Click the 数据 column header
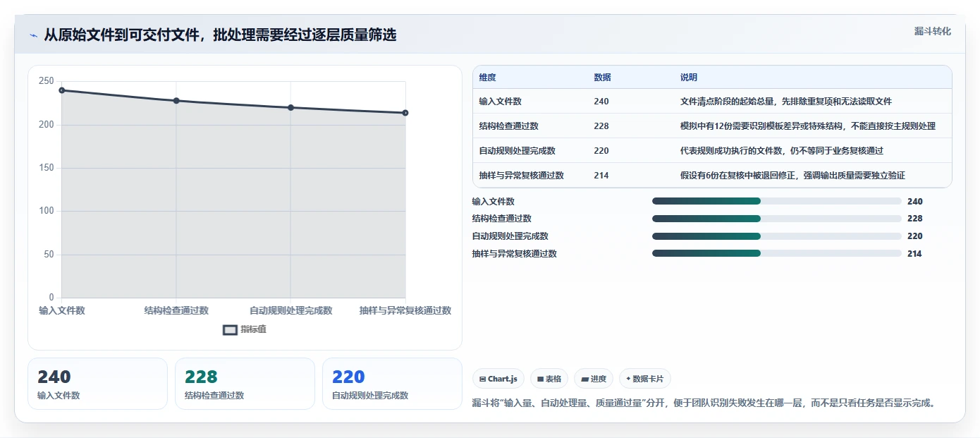980x438 pixels. tap(602, 78)
